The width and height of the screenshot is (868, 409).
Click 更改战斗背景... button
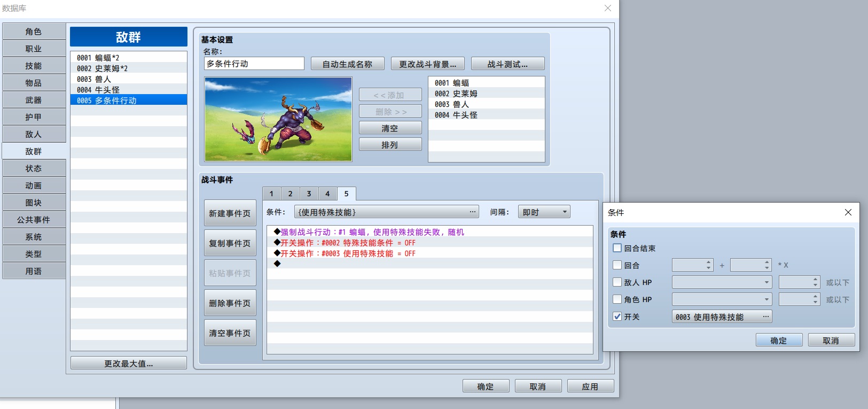click(427, 64)
